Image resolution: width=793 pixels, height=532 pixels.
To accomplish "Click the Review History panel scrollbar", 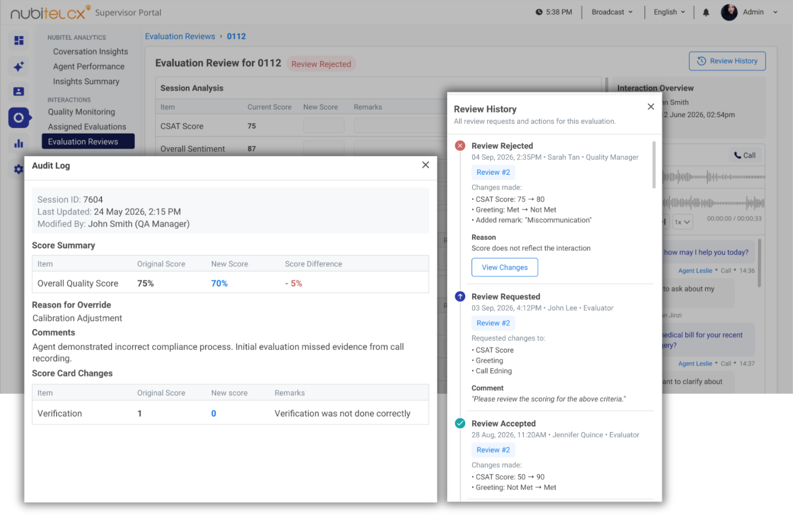I will point(654,164).
